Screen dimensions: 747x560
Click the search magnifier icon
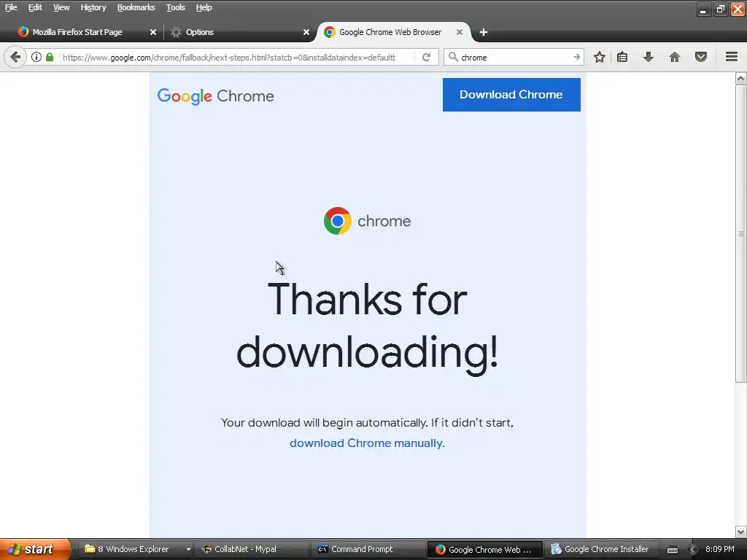[453, 57]
